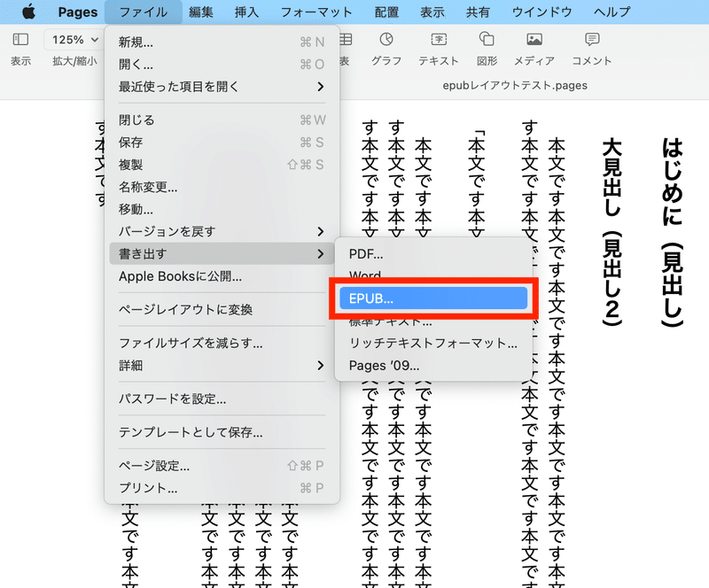Choose Apple Booksに公開... menu item
This screenshot has height=588, width=709.
(222, 276)
